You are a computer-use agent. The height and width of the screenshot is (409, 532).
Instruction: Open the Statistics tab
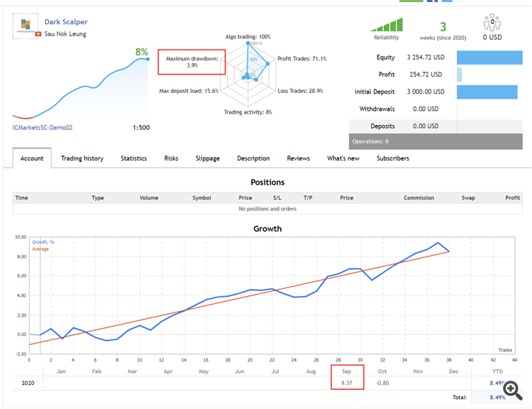coord(133,158)
